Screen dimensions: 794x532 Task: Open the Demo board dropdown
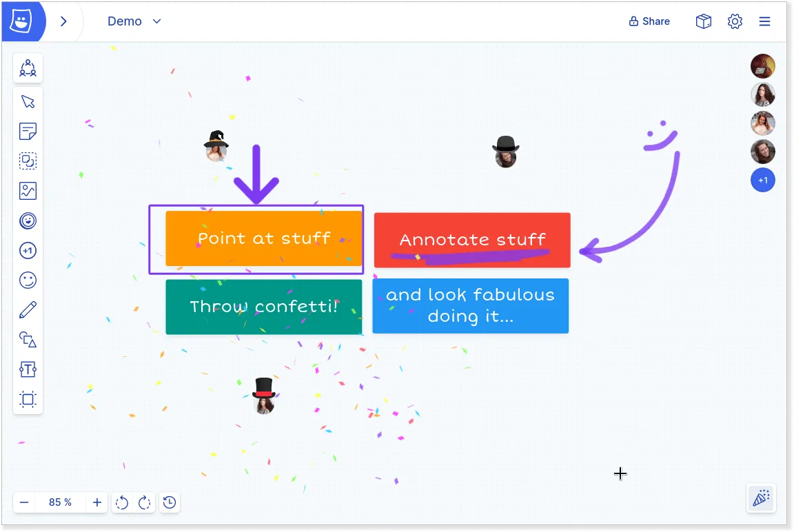coord(134,21)
